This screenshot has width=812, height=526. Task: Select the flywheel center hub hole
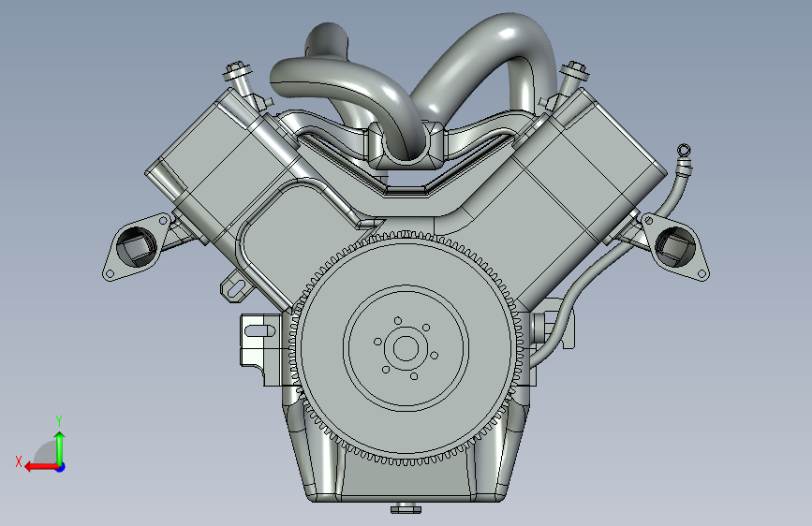tap(406, 348)
